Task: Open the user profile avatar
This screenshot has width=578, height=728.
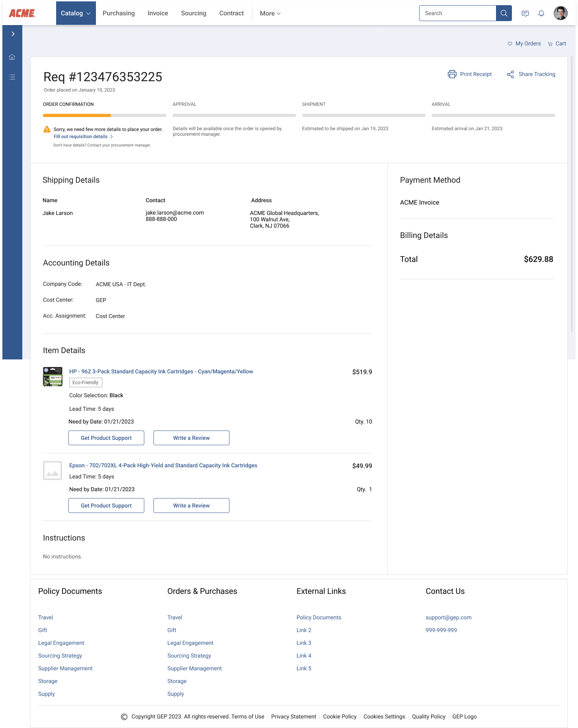Action: pos(560,13)
